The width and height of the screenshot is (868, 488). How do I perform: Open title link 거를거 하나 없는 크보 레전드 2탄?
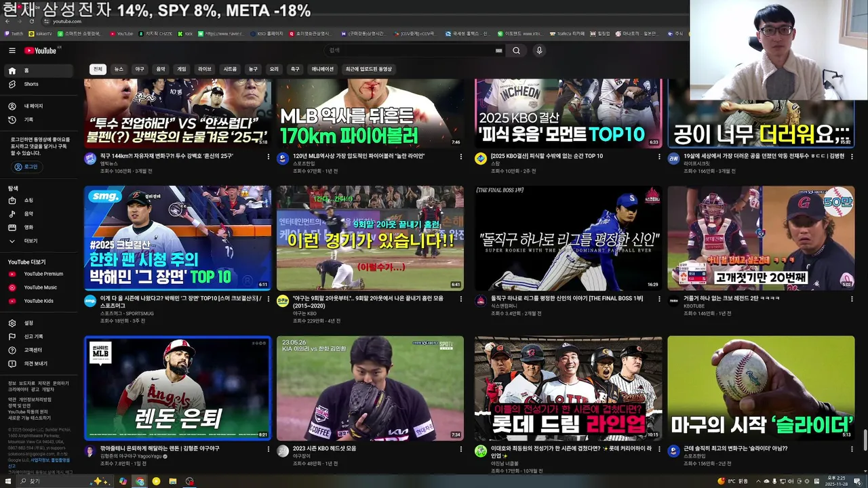point(731,298)
